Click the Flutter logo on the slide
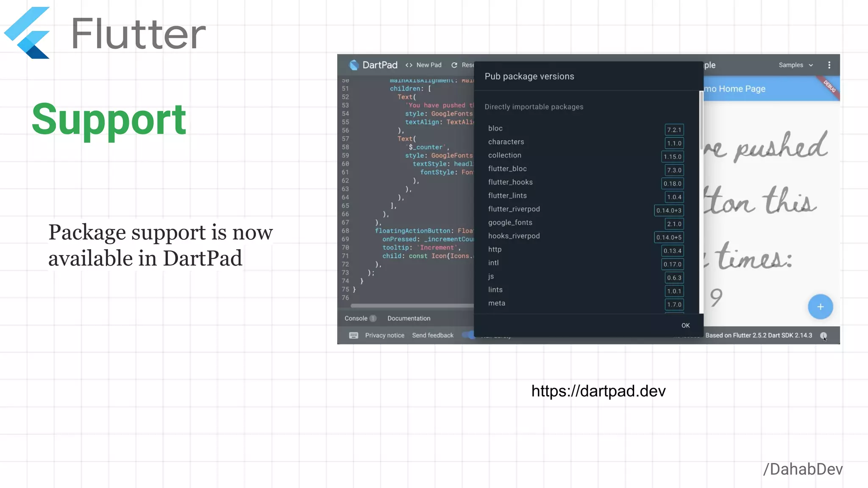Screen dimensions: 868x488 click(x=27, y=33)
